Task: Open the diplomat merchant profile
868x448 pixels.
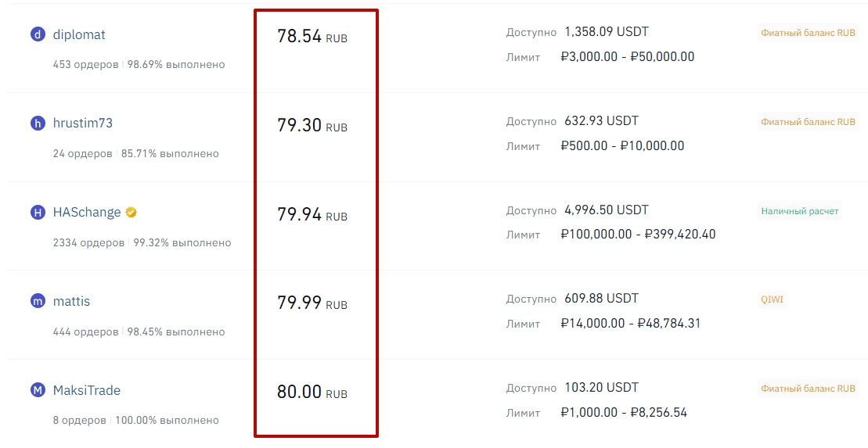Action: click(79, 34)
